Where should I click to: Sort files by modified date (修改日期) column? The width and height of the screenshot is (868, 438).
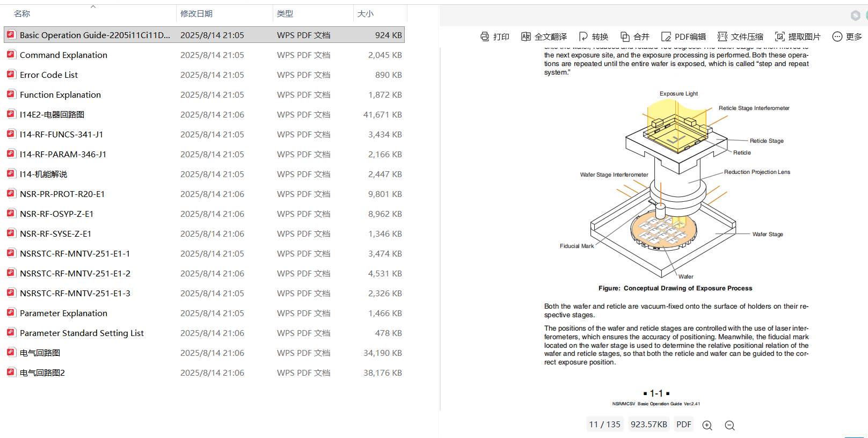coord(196,13)
